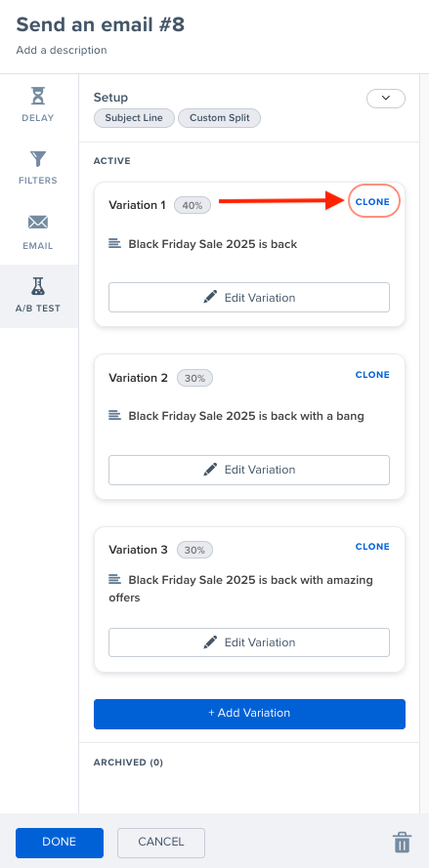Add a new variation

(249, 714)
